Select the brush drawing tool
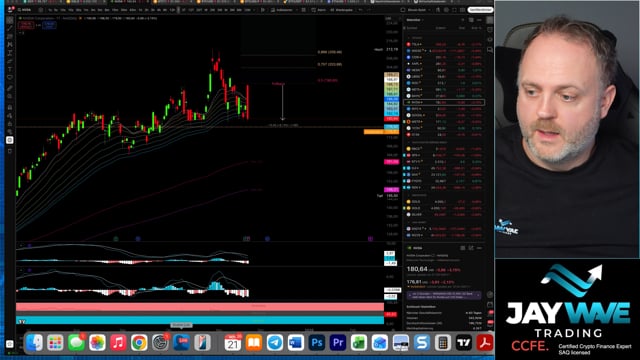 (x=10, y=61)
